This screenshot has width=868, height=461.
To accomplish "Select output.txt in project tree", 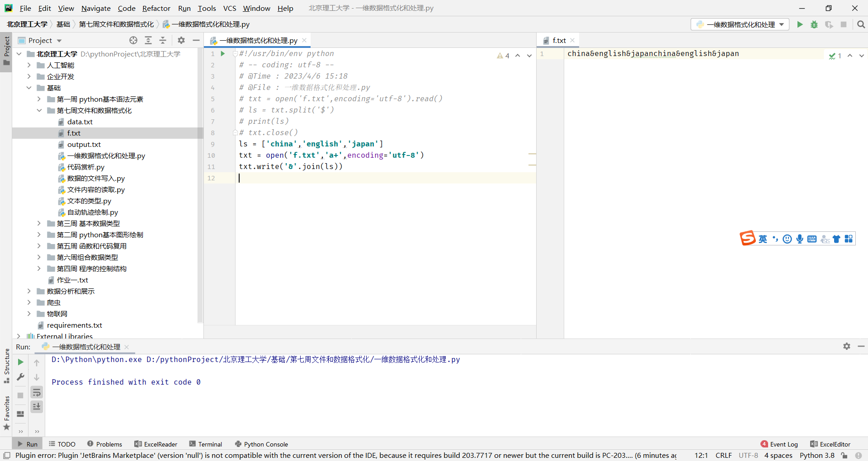I will (84, 144).
